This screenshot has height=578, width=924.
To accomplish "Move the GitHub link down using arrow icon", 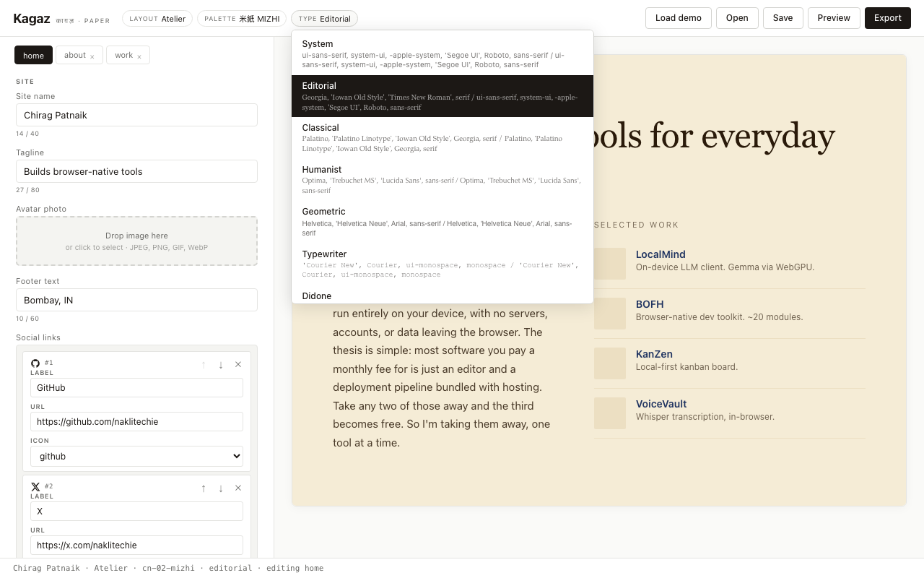I will 221,365.
